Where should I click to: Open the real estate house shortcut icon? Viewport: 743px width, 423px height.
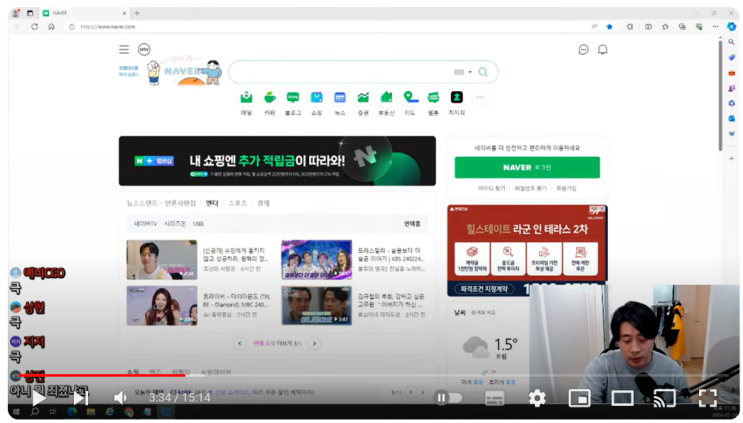click(387, 98)
